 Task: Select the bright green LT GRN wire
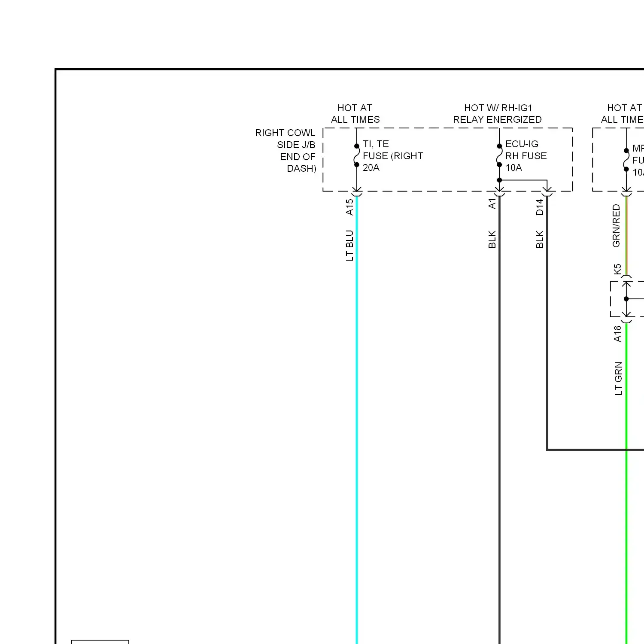point(626,483)
